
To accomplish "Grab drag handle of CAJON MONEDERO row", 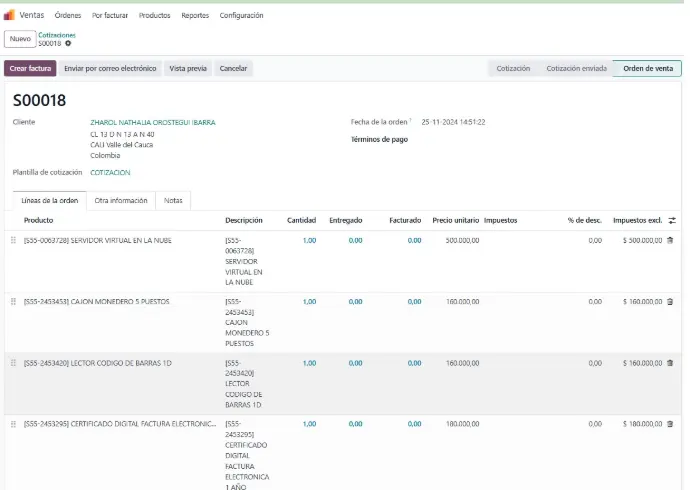I will pyautogui.click(x=13, y=302).
